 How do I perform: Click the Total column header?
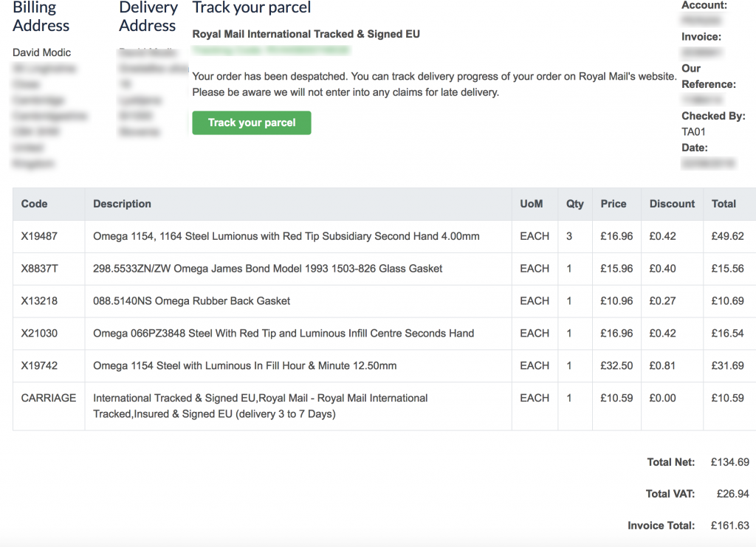point(724,204)
